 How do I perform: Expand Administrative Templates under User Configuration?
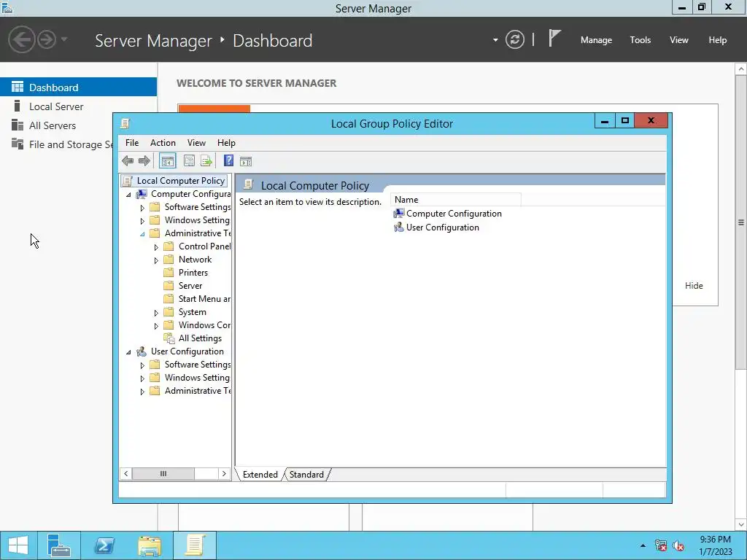point(142,392)
